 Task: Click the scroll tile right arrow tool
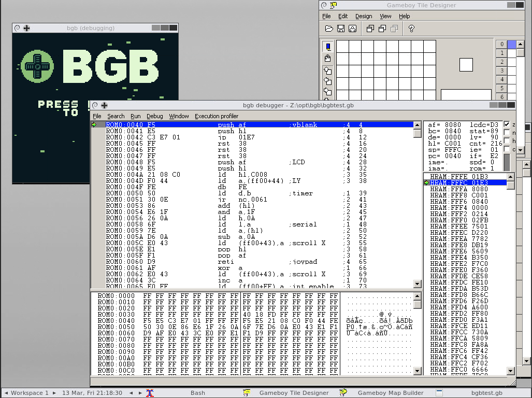click(328, 92)
